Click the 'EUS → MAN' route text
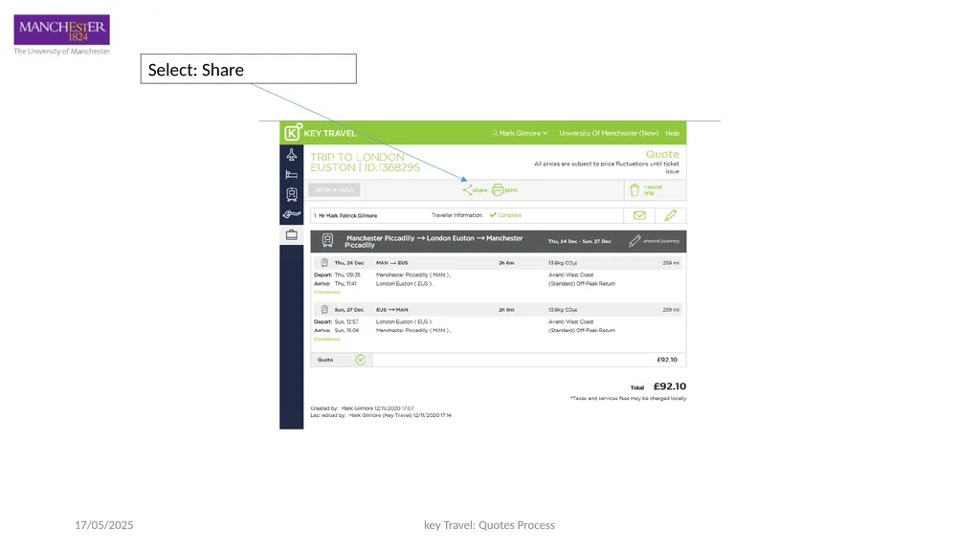Screen dimensions: 980x550 (x=391, y=310)
